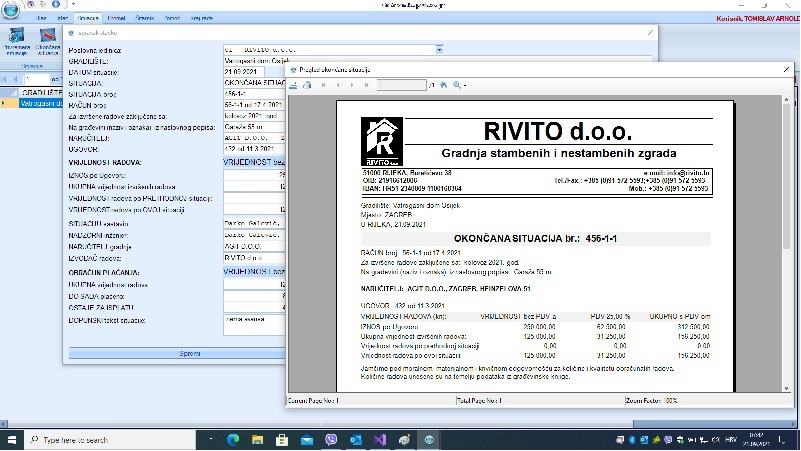The image size is (801, 451).
Task: Click first Quick Access toolbar icon in title bar
Action: tap(31, 4)
